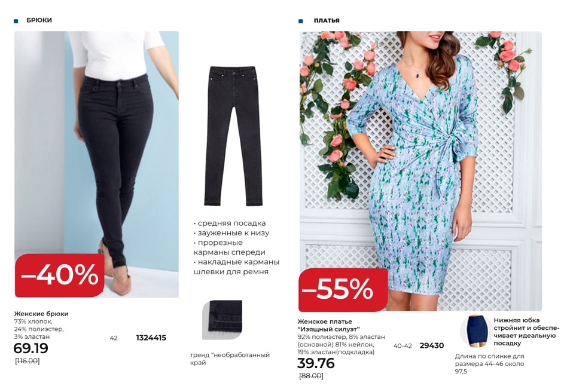
Task: Click the 69.19 trousers price
Action: point(31,348)
